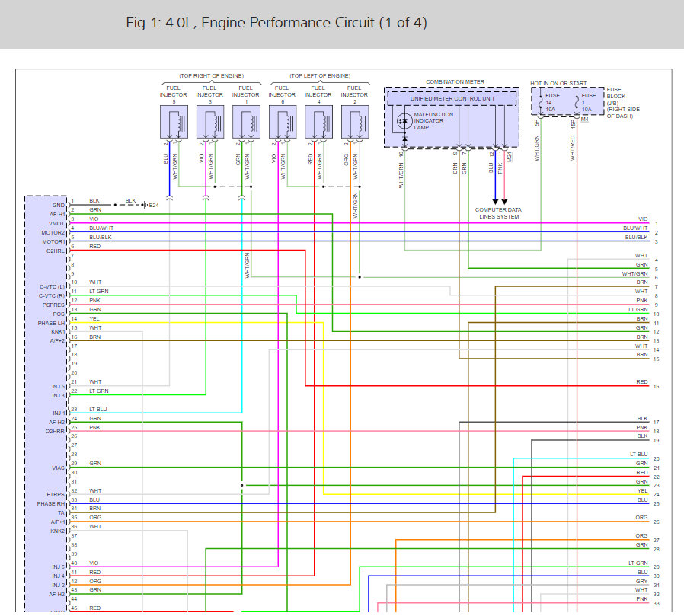
Task: Click the C-VTC (L) pin label
Action: (x=53, y=287)
